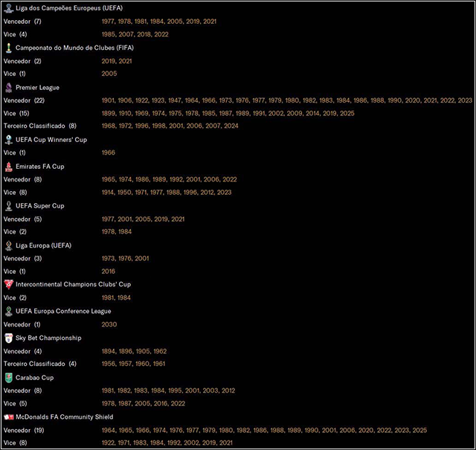Open the Premier League competition heading

(37, 88)
